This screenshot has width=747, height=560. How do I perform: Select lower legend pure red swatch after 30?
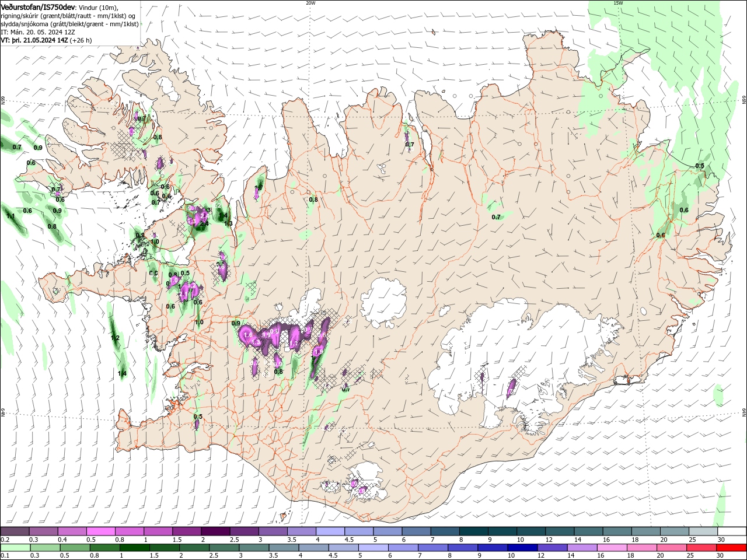731,548
